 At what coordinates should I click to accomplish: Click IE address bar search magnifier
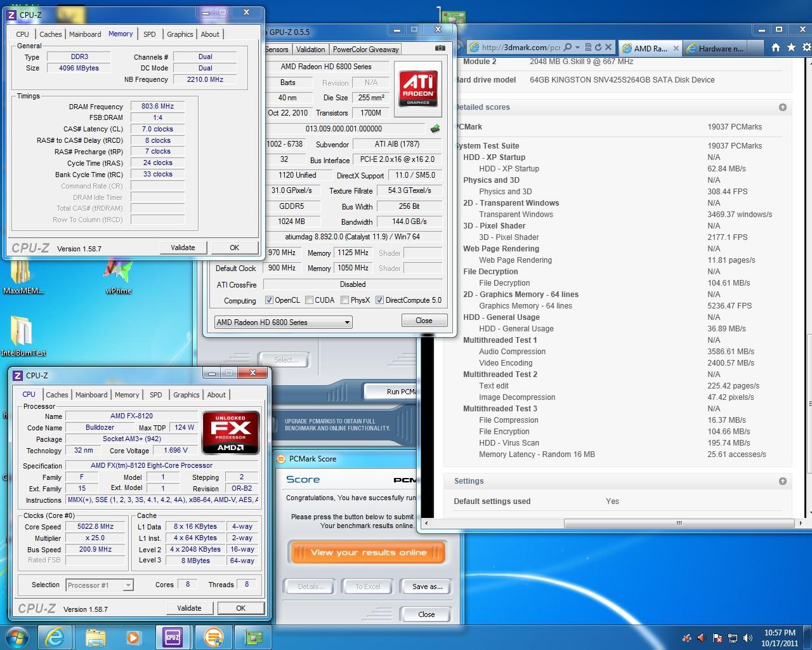568,48
